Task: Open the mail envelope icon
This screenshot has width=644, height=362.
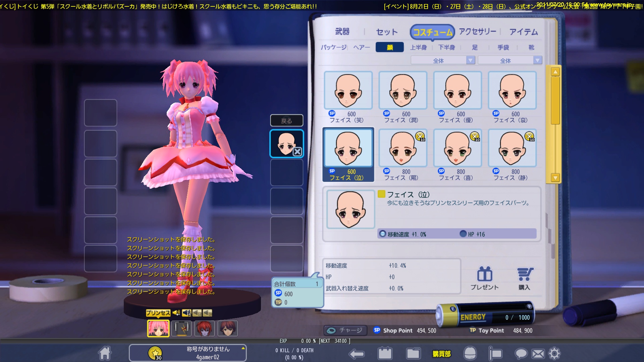Action: pyautogui.click(x=538, y=354)
